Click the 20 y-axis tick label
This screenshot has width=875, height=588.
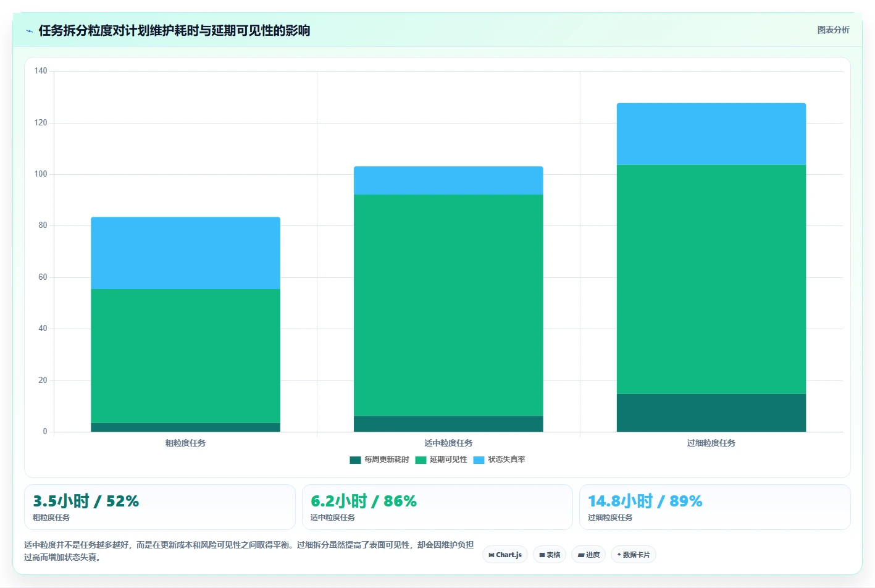coord(43,380)
